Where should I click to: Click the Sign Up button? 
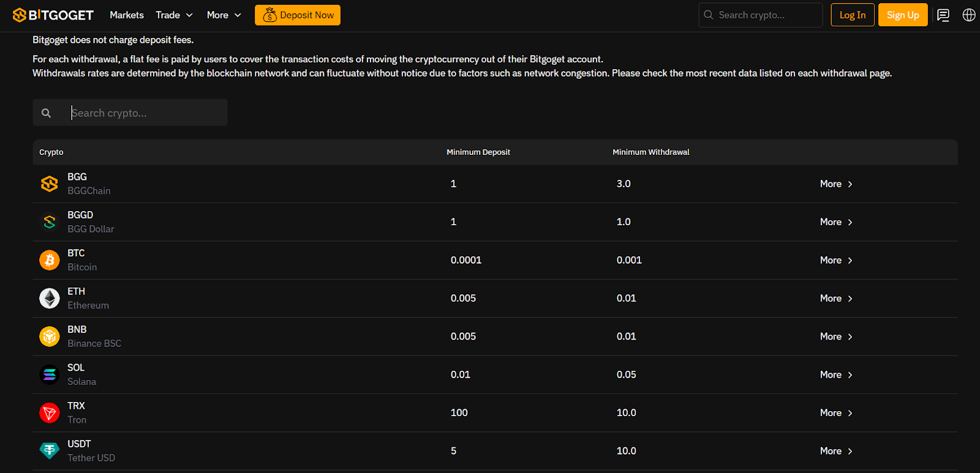902,15
